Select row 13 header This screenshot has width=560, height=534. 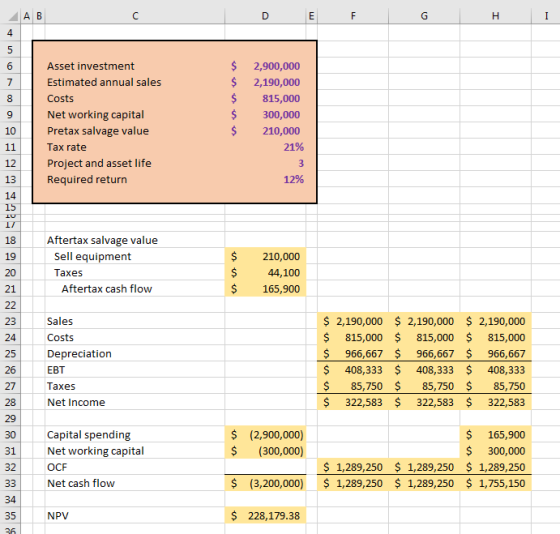point(10,179)
